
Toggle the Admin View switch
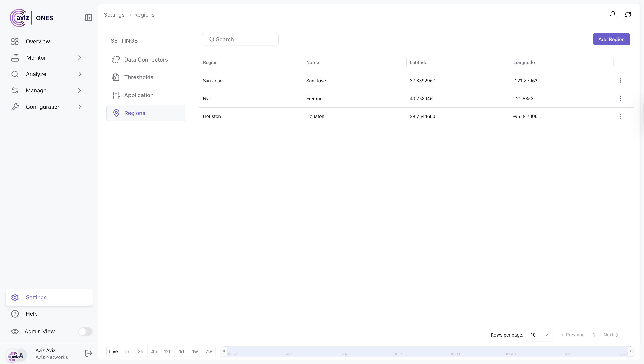(x=85, y=331)
